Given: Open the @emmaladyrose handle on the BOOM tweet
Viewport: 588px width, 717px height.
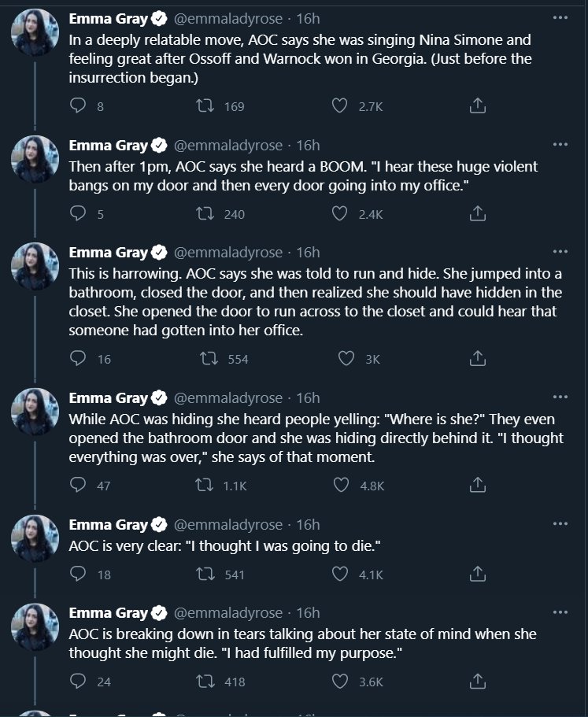Looking at the screenshot, I should (227, 145).
